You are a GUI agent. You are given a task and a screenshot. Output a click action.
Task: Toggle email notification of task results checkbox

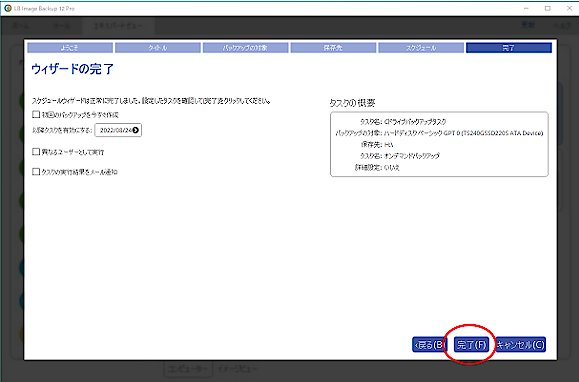pyautogui.click(x=36, y=172)
